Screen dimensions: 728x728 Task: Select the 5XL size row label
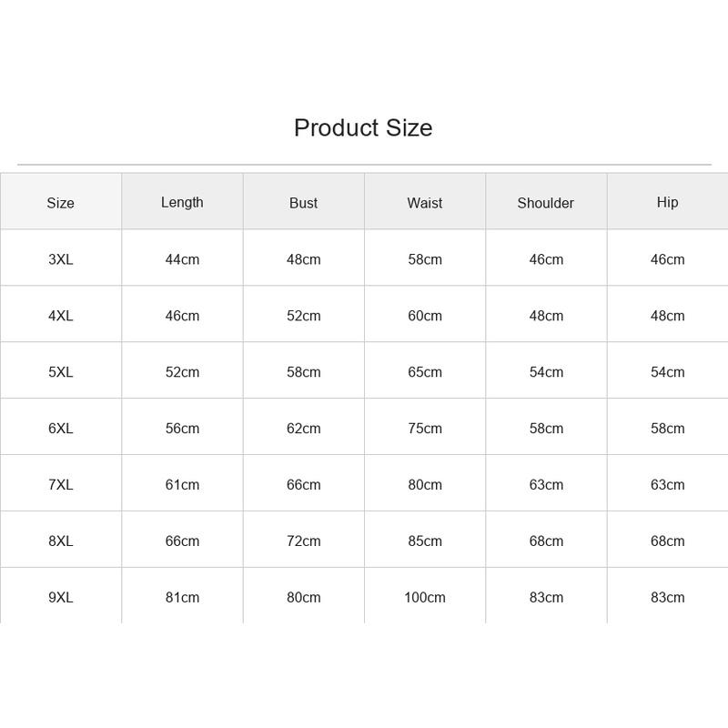tap(61, 372)
